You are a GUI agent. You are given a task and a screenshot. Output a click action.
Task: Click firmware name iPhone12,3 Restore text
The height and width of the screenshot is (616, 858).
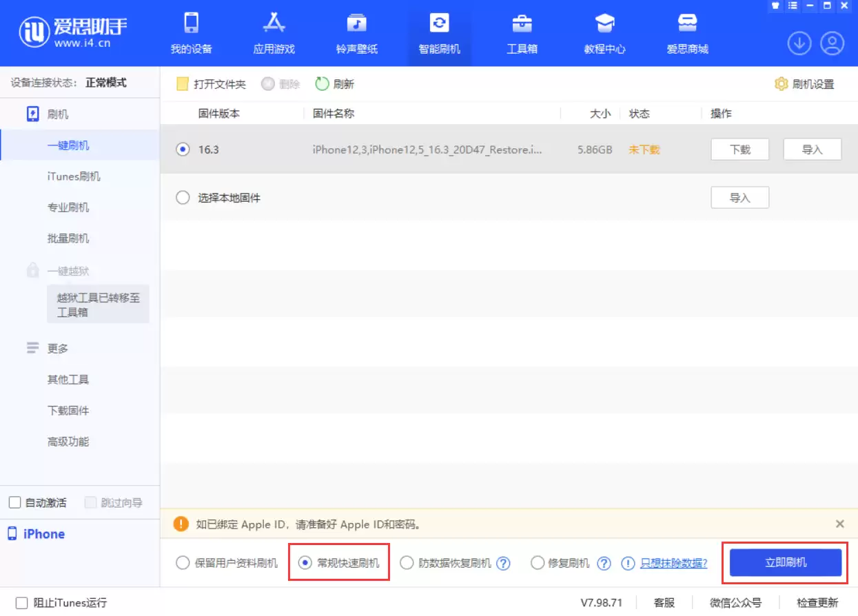coord(427,149)
